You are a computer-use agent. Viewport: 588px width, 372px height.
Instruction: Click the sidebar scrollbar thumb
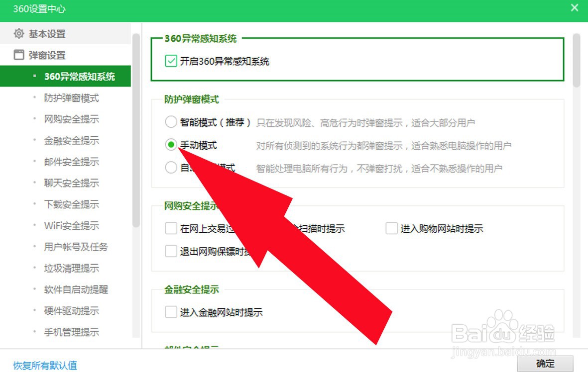click(136, 130)
